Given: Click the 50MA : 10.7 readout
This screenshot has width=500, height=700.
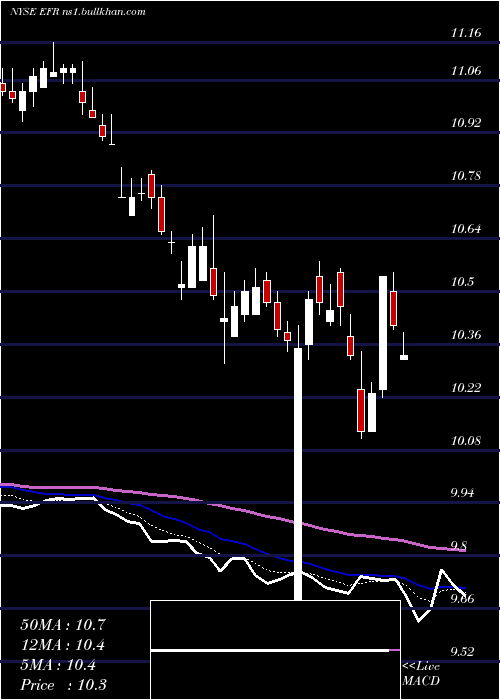Looking at the screenshot, I should 63,625.
